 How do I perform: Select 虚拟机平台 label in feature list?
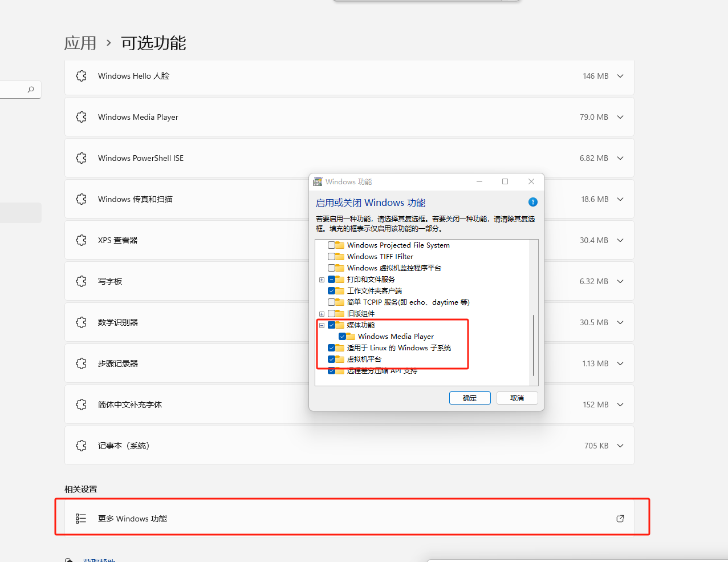364,359
